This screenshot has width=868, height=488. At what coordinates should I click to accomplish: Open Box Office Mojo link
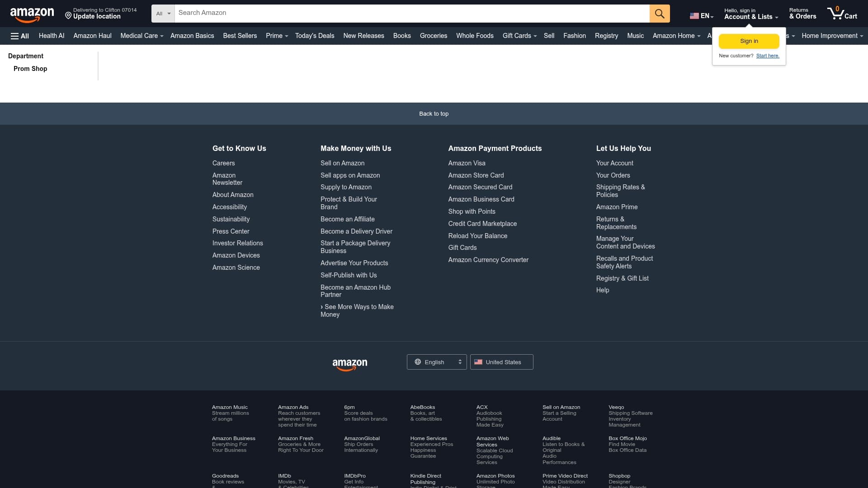pos(627,438)
